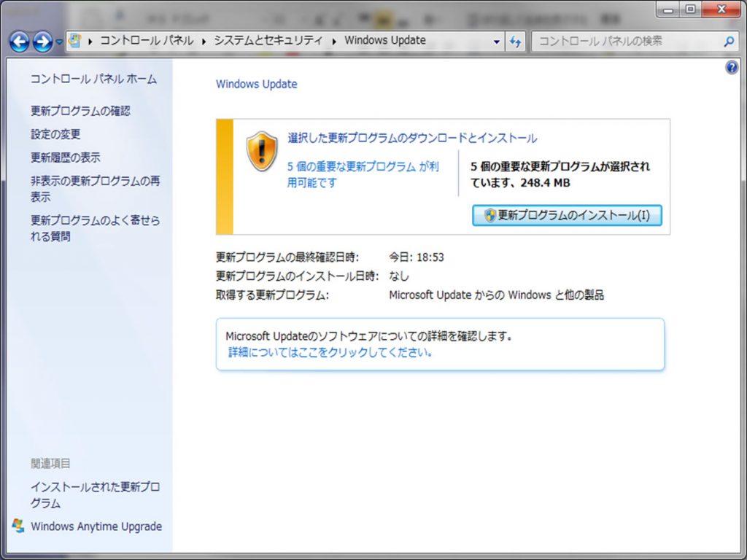Click the Control Panel icon in address bar

75,41
